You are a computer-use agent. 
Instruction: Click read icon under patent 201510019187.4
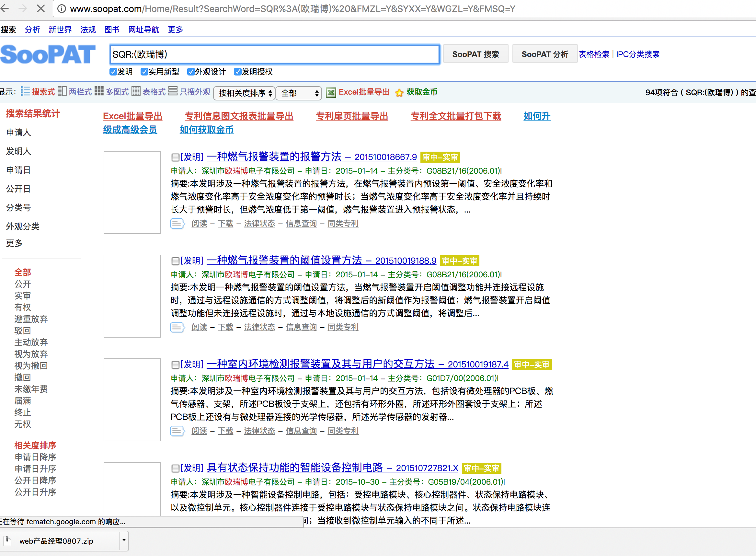[x=177, y=431]
